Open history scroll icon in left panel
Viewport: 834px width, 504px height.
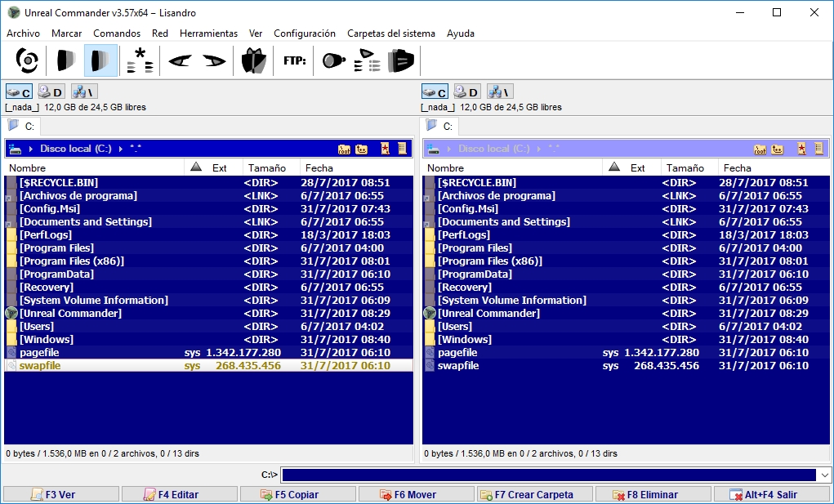(402, 149)
